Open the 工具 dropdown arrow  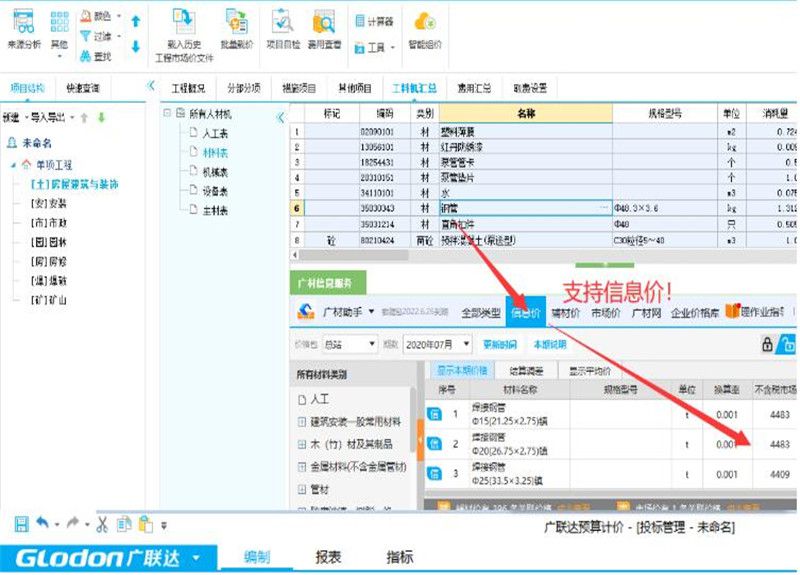pos(393,48)
